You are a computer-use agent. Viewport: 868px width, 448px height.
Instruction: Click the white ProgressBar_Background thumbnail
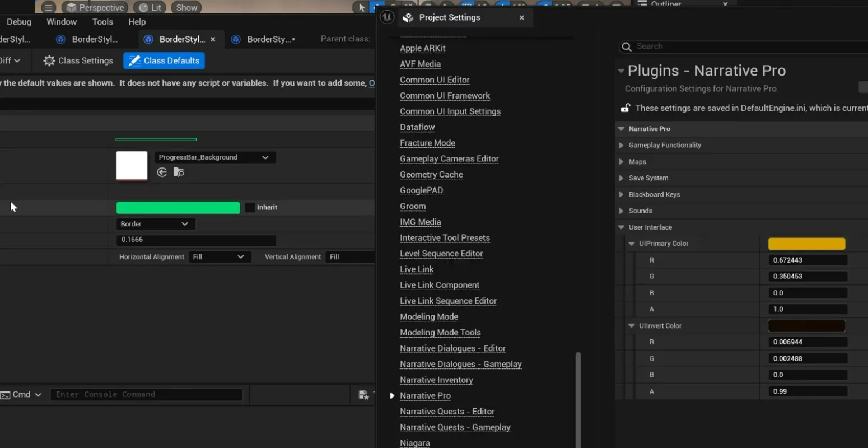132,166
